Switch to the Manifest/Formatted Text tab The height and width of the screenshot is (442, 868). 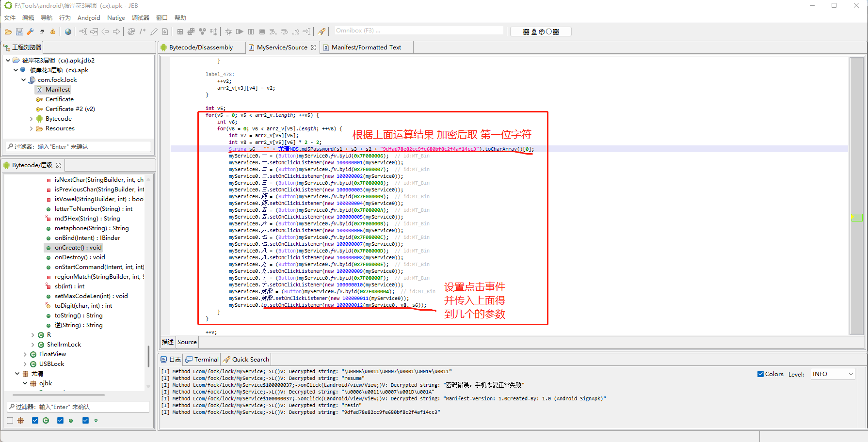pos(366,47)
